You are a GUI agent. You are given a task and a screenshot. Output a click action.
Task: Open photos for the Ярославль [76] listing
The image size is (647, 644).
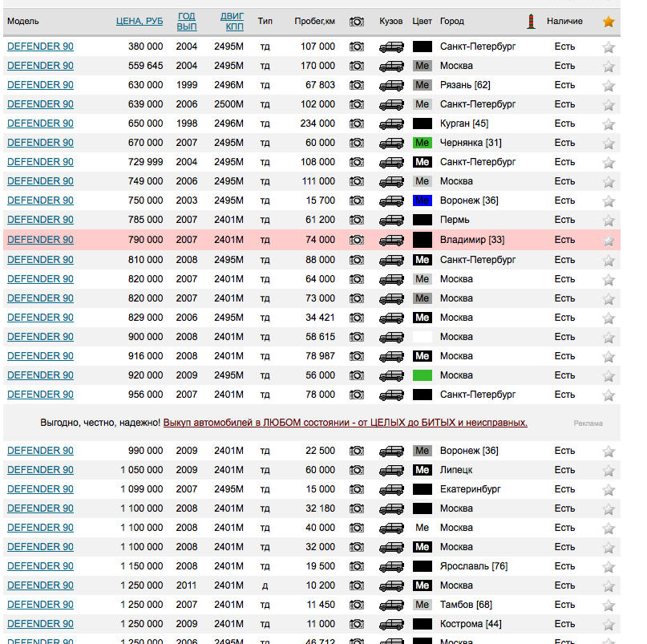coord(357,566)
